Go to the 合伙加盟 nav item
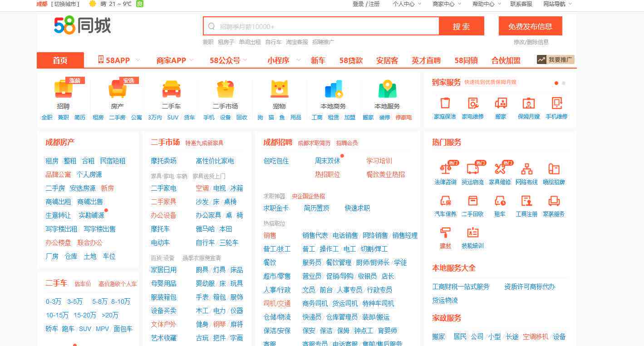644x346 pixels. click(x=506, y=60)
